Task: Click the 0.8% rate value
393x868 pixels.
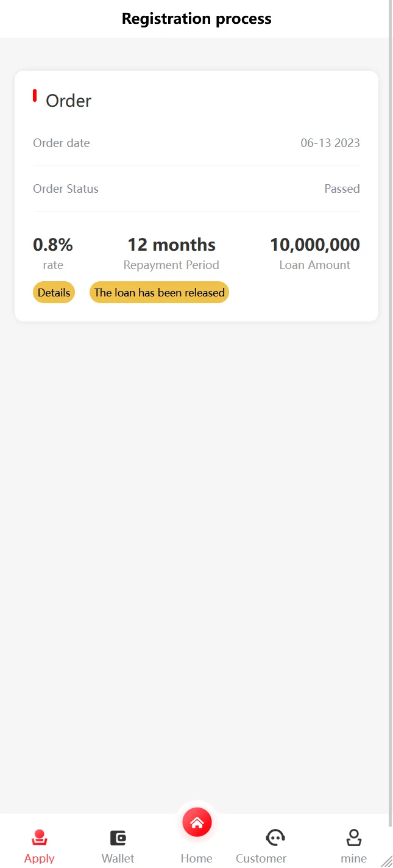Action: tap(53, 245)
